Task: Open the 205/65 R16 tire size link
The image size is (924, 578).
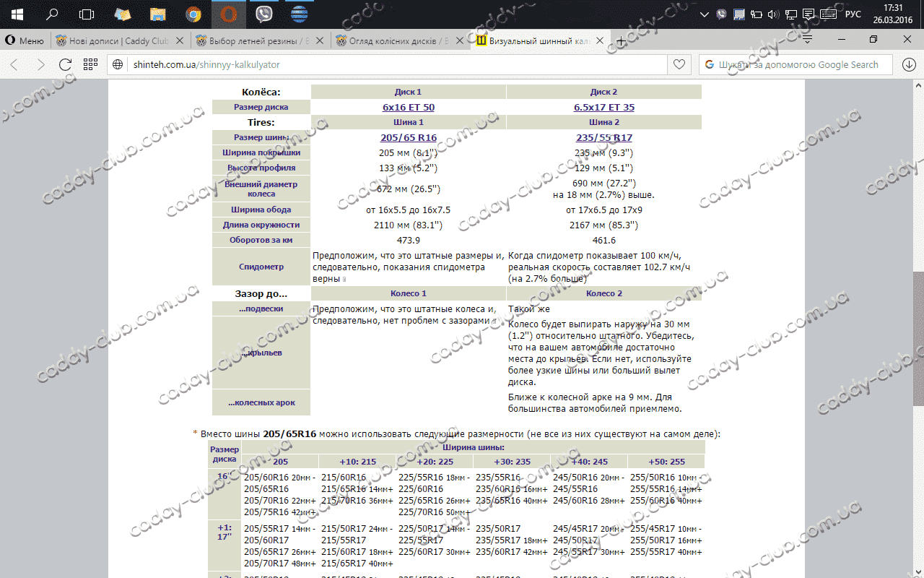Action: click(x=409, y=137)
